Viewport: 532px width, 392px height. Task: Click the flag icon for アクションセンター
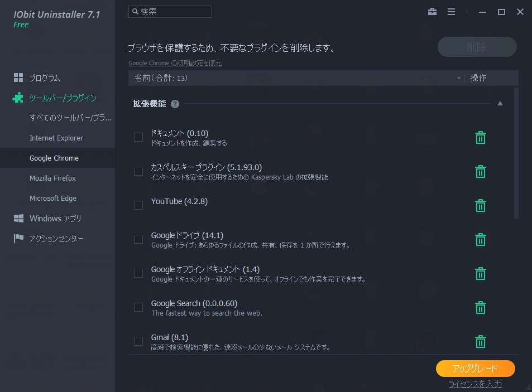point(18,239)
